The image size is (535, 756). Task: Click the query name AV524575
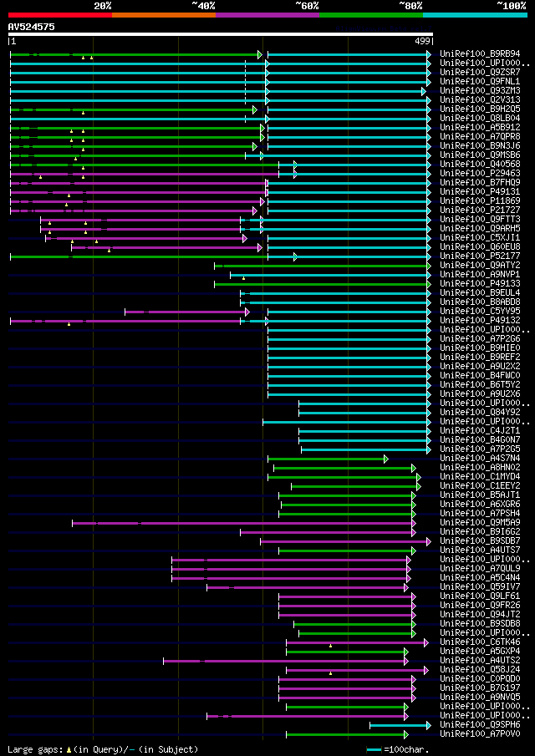[x=32, y=27]
